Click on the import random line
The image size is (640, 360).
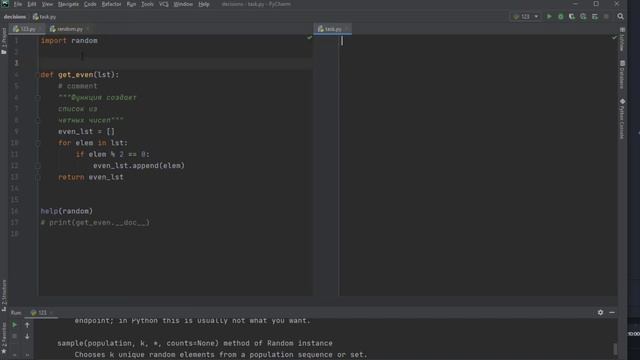coord(69,41)
